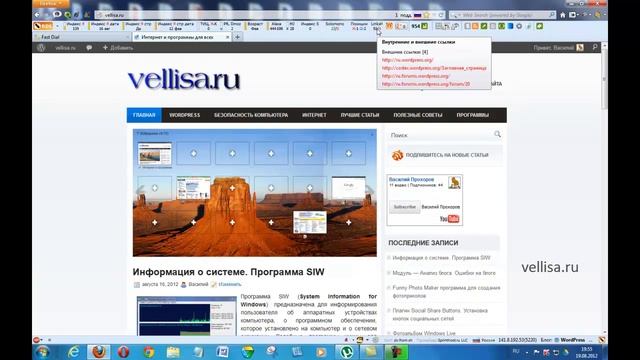
Task: Open БЕЗОПАСНОСТЬ КОМПЬЮТЕРА menu item
Action: (x=251, y=115)
